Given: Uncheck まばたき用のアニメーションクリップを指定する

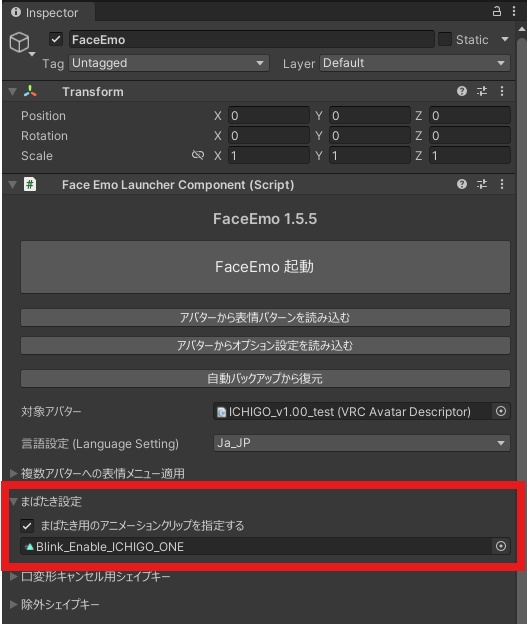Looking at the screenshot, I should pos(27,526).
